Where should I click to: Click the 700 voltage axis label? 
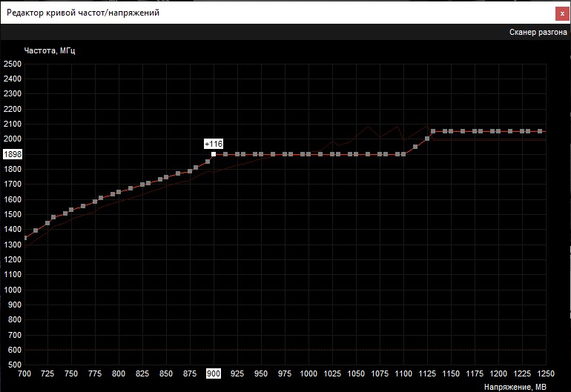click(x=24, y=373)
